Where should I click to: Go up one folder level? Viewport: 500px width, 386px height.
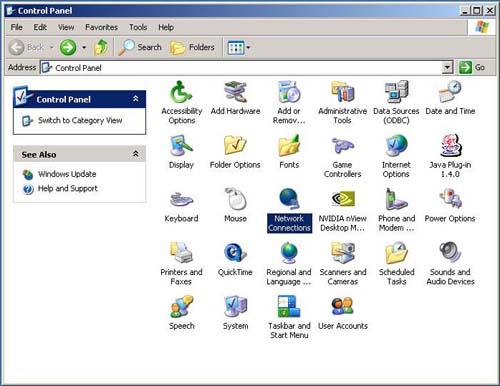coord(101,47)
